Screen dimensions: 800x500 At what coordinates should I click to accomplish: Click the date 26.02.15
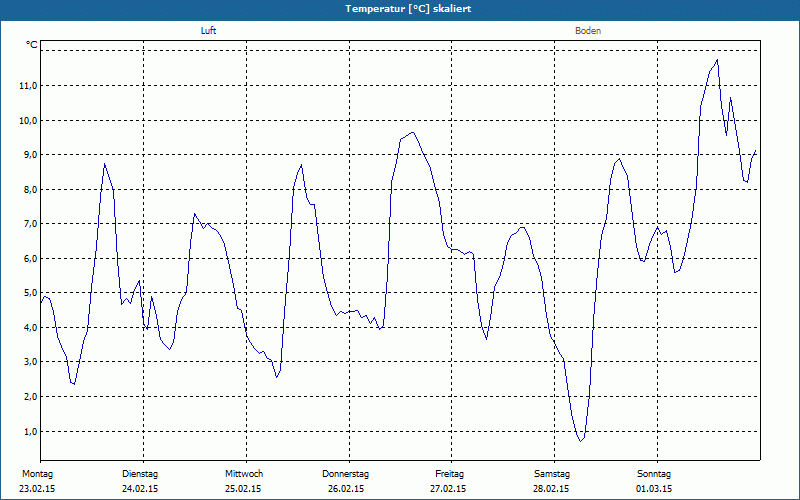[346, 489]
